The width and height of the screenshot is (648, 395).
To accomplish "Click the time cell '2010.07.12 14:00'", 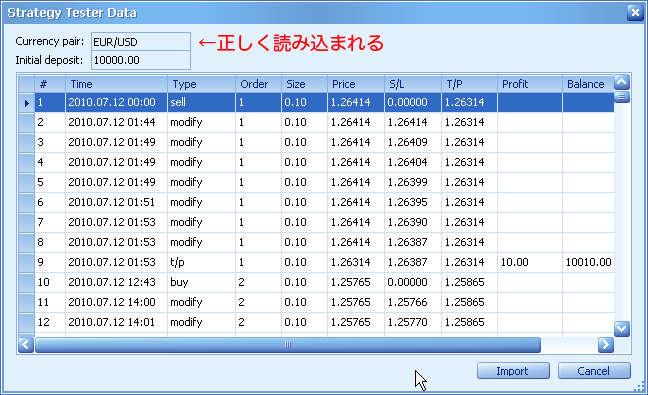I will point(117,302).
